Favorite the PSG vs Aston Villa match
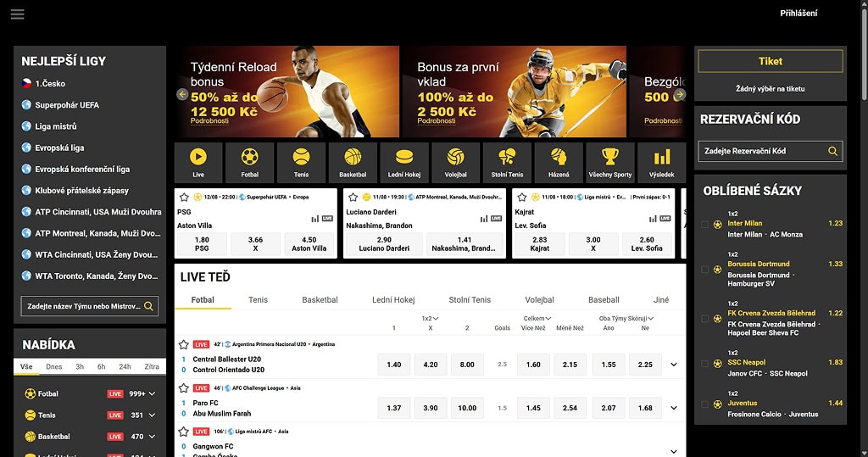The width and height of the screenshot is (868, 457). (x=184, y=197)
